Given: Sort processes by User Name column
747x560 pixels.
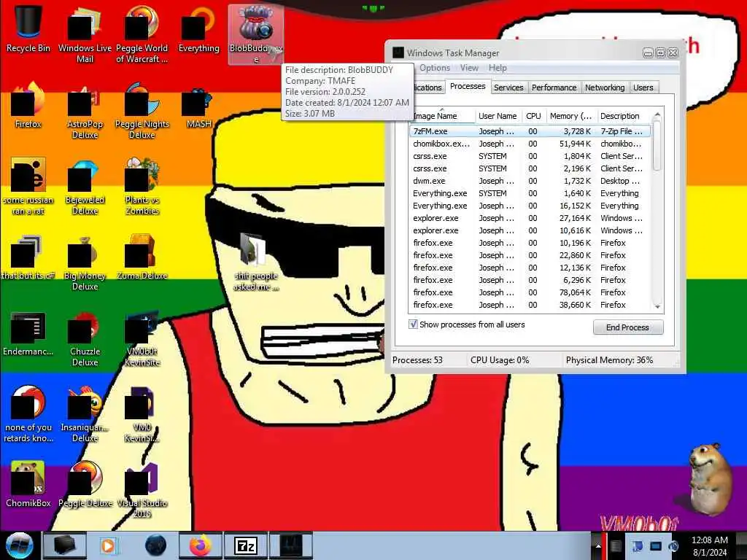Looking at the screenshot, I should tap(498, 116).
